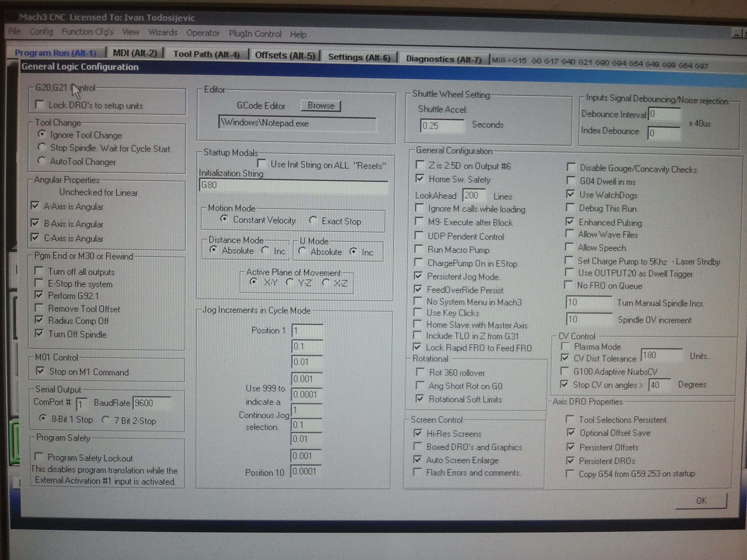Enable Rot 360 rollover checkbox

(420, 372)
